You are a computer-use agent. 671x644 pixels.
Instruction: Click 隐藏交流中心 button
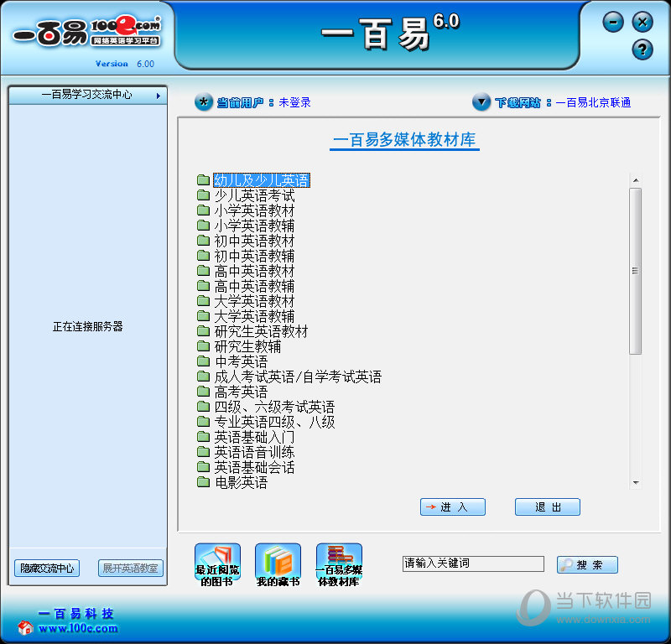click(x=47, y=569)
